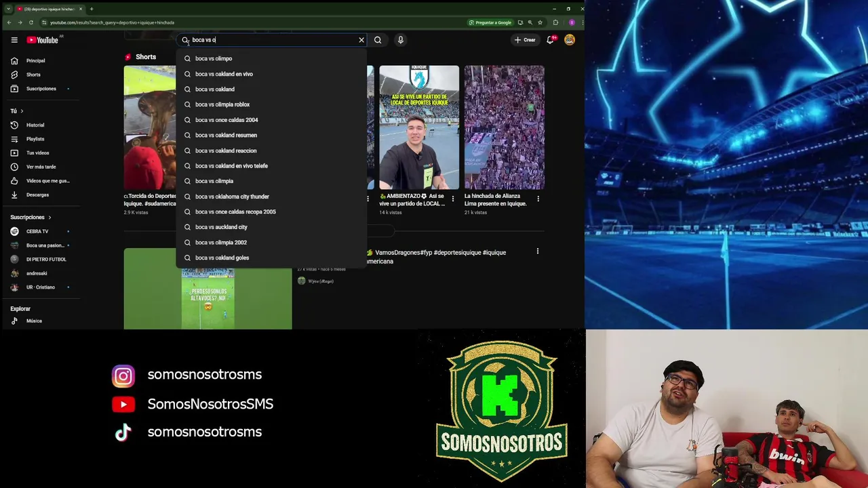Open a new browser tab
The width and height of the screenshot is (868, 488).
(x=92, y=9)
